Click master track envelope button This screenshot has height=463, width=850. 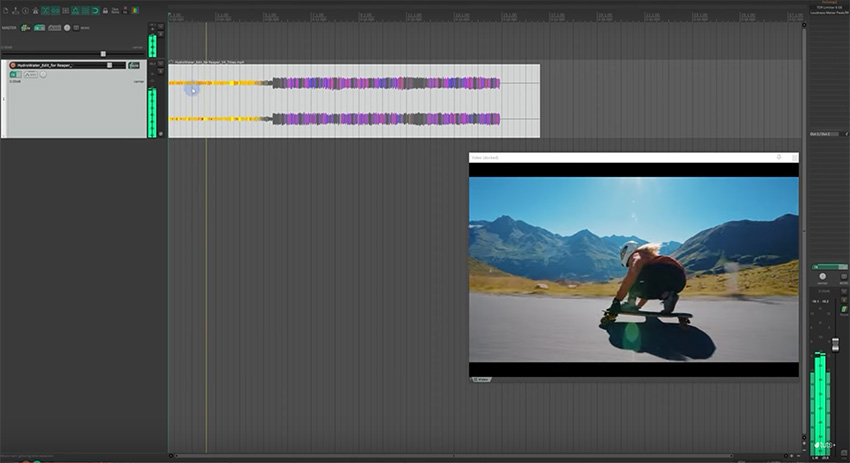pyautogui.click(x=55, y=28)
